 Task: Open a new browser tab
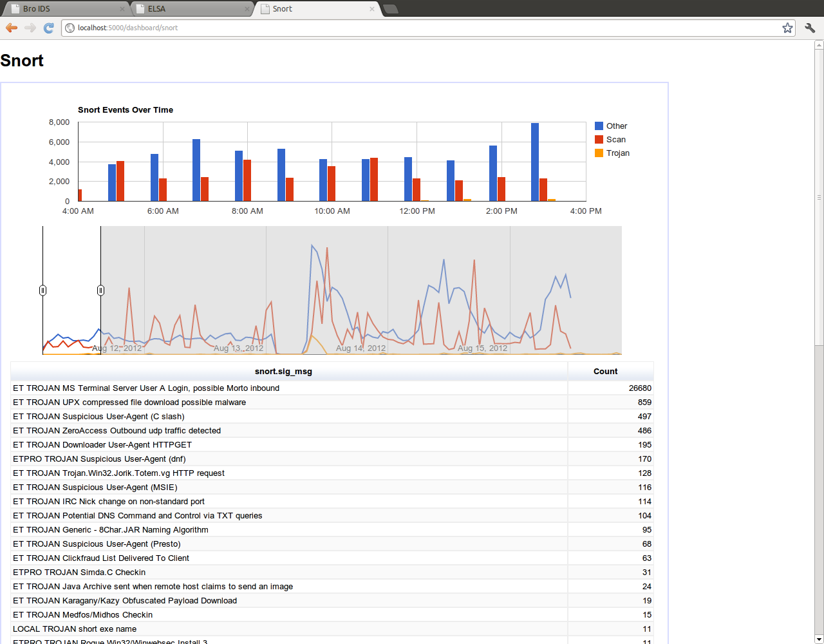coord(390,9)
